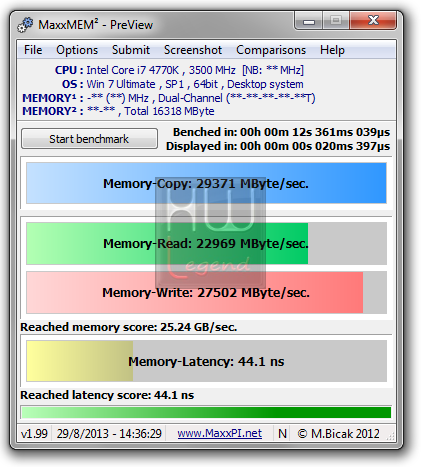Click the CPU Intel Core i7 4770K line
421x467 pixels.
click(179, 70)
